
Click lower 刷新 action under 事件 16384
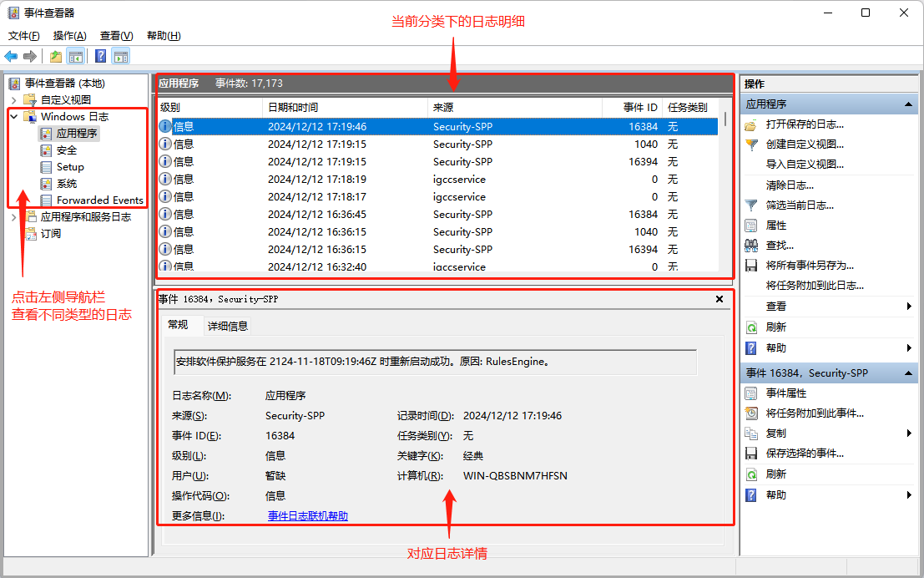pos(776,474)
